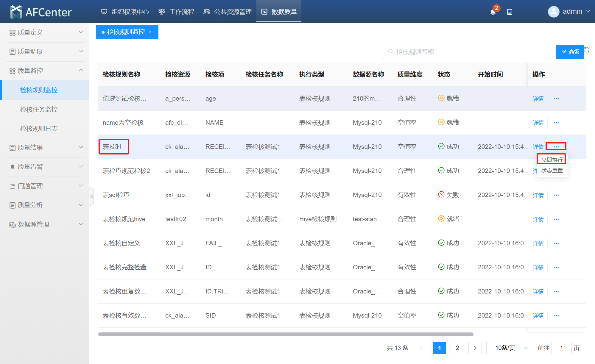Choose 状态重置 in the popup menu
This screenshot has width=595, height=364.
click(552, 171)
